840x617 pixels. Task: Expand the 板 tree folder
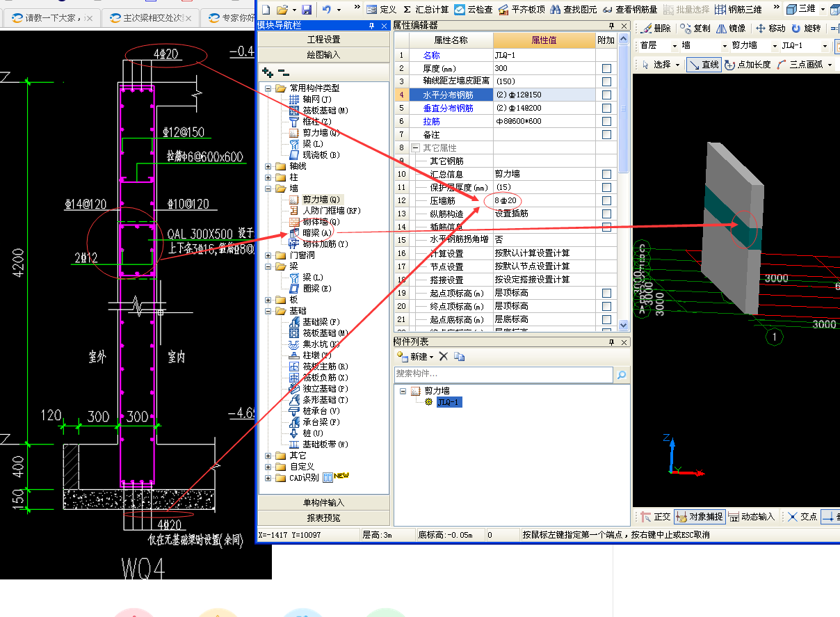pyautogui.click(x=268, y=300)
